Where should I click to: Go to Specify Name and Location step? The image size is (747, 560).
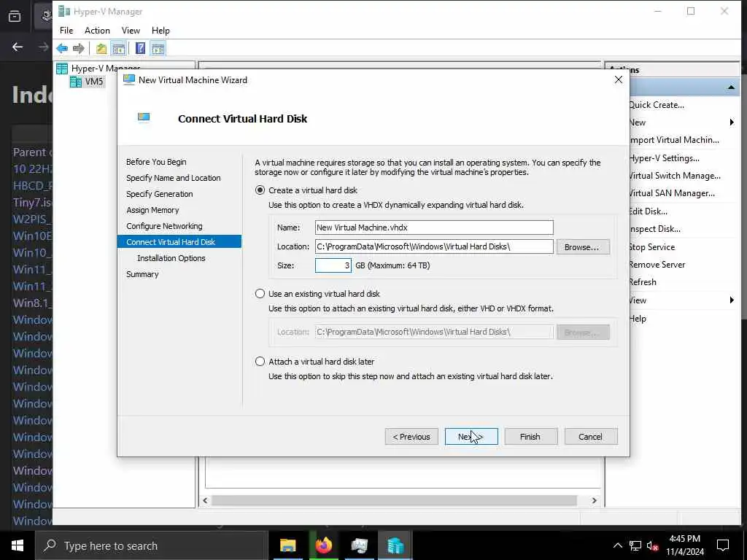click(174, 178)
